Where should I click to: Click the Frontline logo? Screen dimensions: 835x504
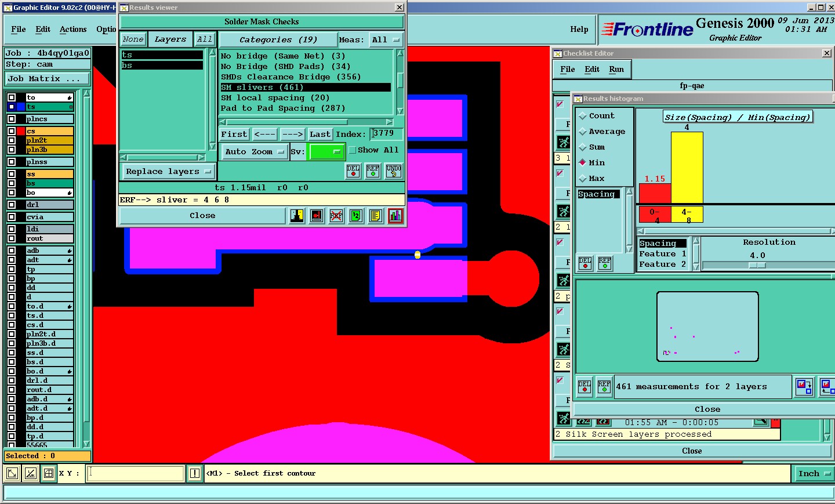pyautogui.click(x=648, y=29)
